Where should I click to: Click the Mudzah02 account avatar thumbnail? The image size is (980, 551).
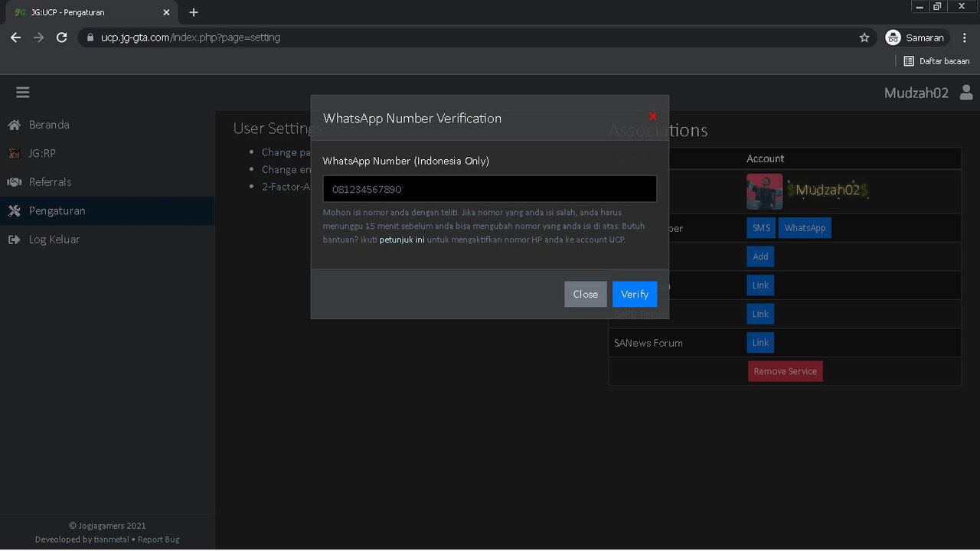[x=765, y=191]
